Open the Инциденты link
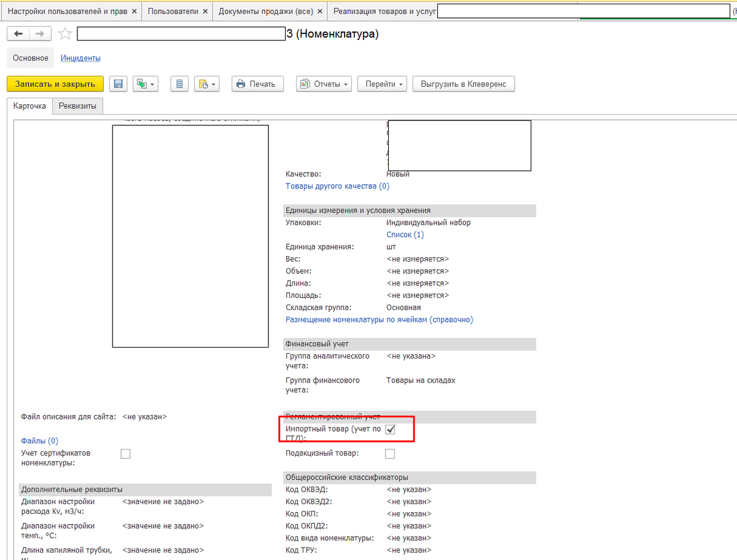Image resolution: width=737 pixels, height=560 pixels. (x=80, y=58)
